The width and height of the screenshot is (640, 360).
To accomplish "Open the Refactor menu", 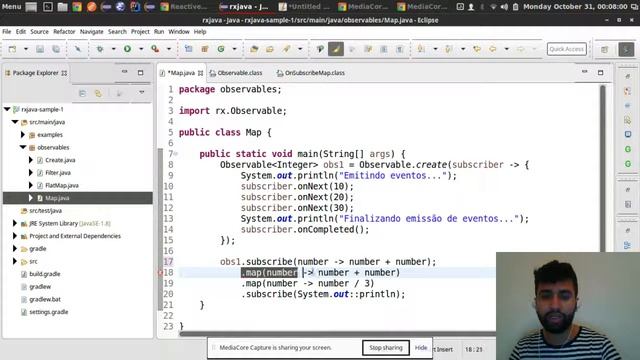I will pos(64,31).
